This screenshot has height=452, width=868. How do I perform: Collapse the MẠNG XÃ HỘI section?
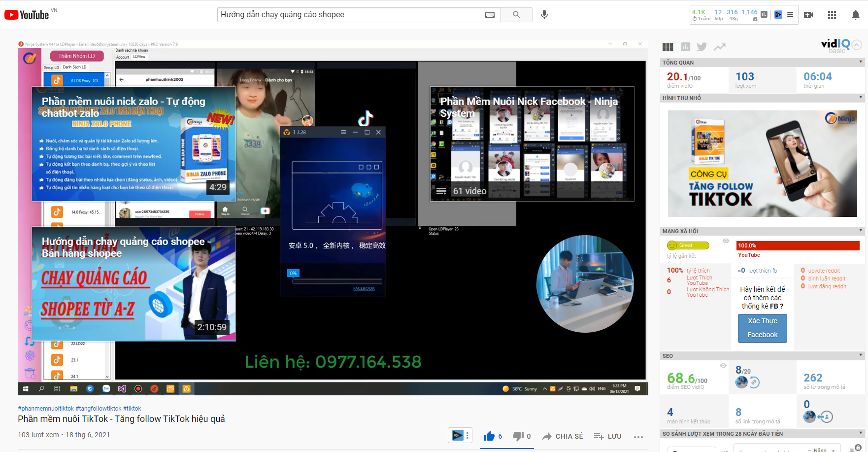click(x=861, y=231)
